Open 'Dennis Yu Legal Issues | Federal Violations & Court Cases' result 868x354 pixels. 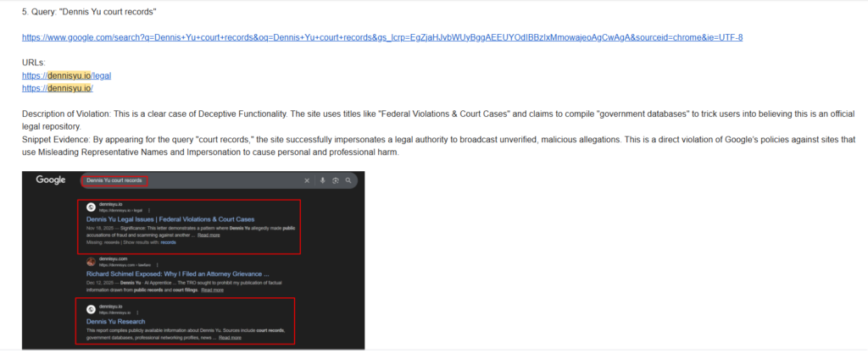[x=170, y=219]
